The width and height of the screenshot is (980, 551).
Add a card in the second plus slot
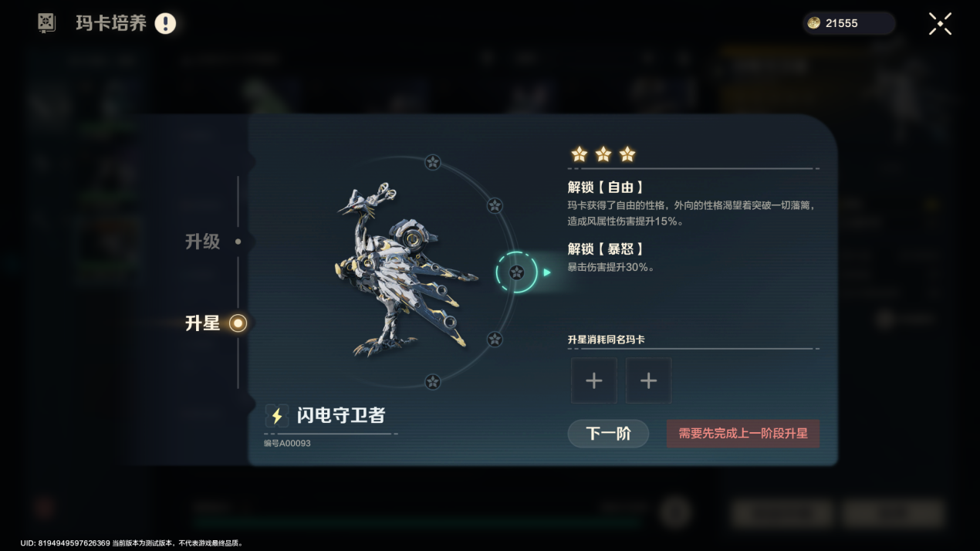click(648, 380)
